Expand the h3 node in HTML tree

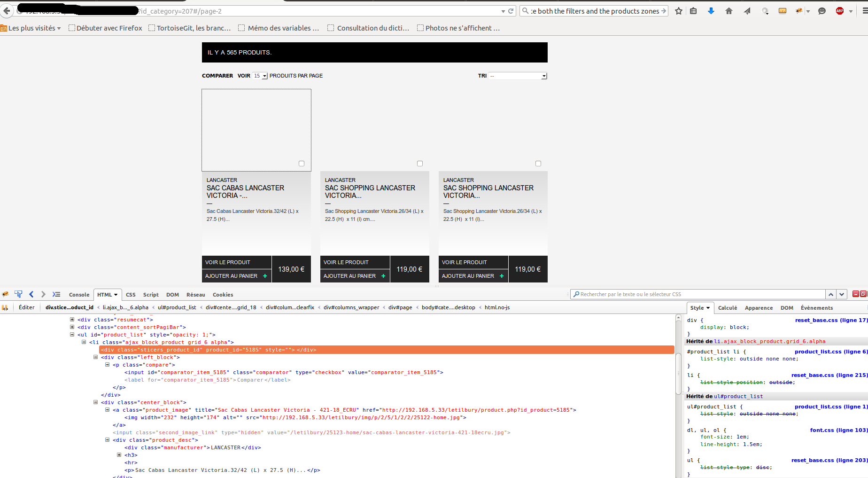[119, 455]
